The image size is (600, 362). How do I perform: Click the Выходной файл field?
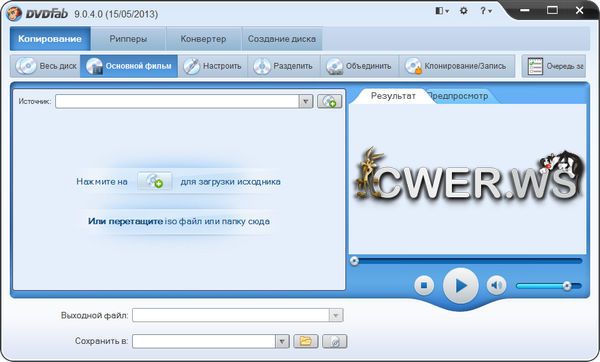coord(231,315)
